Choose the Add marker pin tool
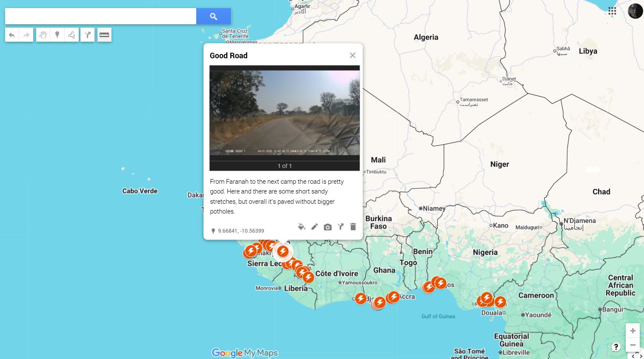 coord(57,35)
